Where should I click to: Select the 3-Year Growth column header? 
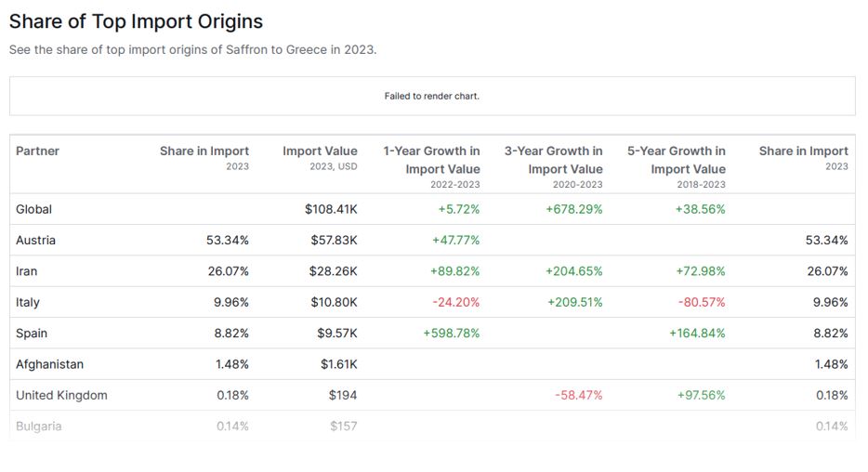click(554, 159)
